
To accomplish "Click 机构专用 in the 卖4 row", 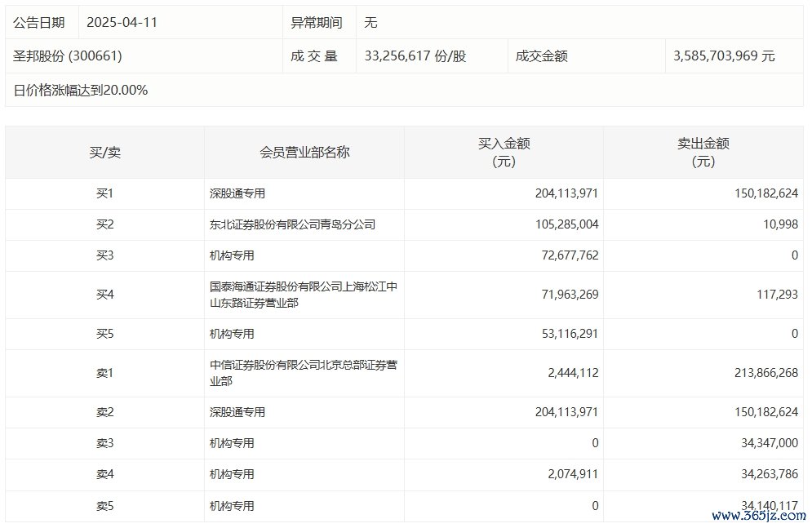I will point(232,474).
